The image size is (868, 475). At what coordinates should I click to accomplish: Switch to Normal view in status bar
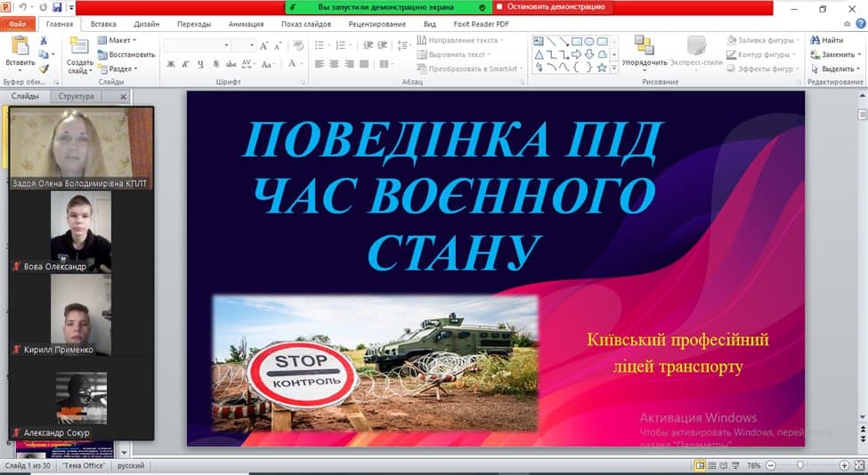coord(701,465)
